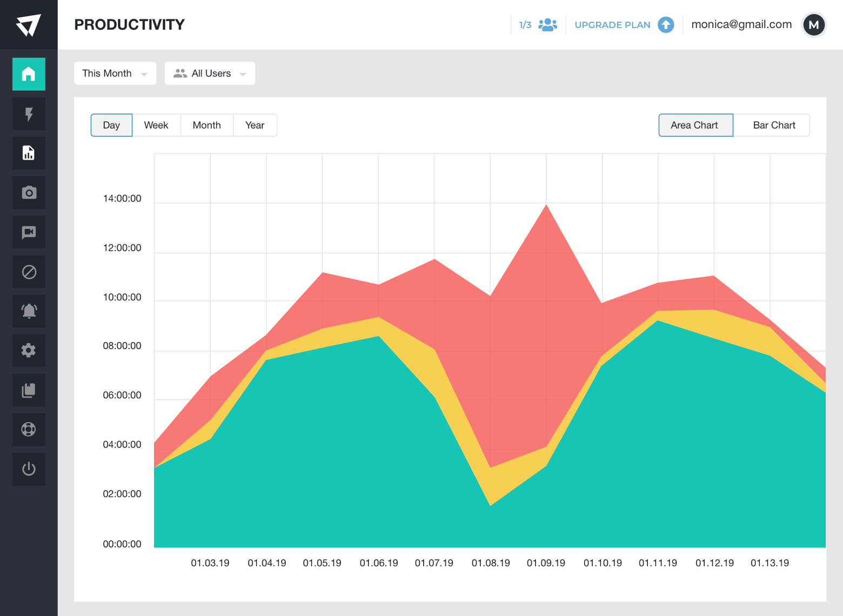843x616 pixels.
Task: Click the power logout icon
Action: tap(29, 469)
